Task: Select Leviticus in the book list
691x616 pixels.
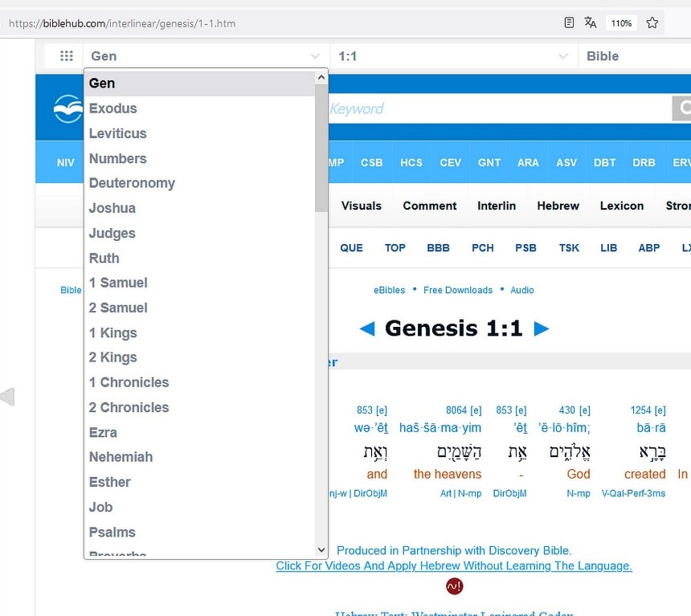Action: (x=199, y=133)
